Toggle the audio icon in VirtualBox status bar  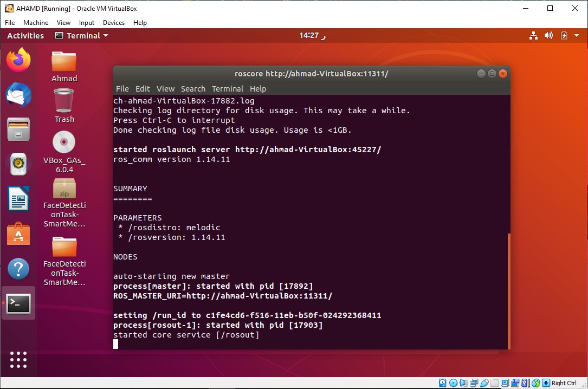click(463, 383)
